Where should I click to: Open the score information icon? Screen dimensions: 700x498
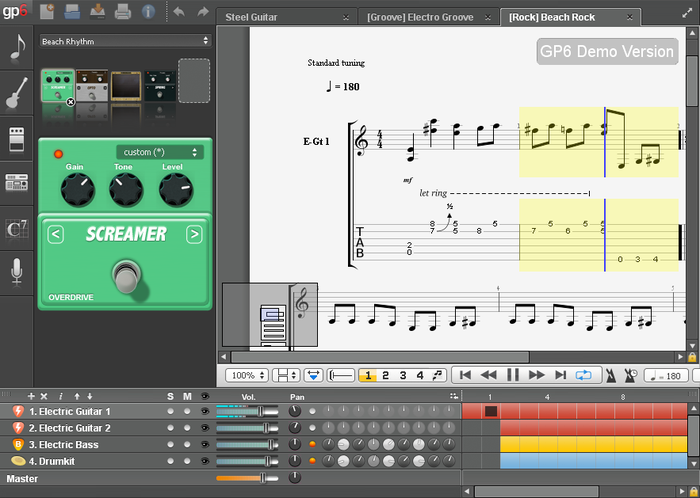coord(148,12)
